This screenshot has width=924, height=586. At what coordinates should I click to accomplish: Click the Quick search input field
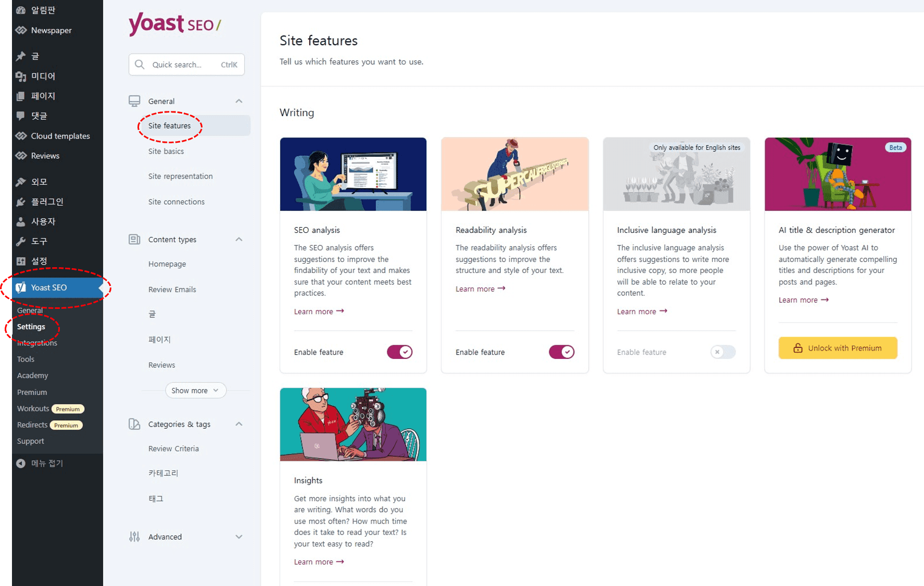click(x=186, y=65)
